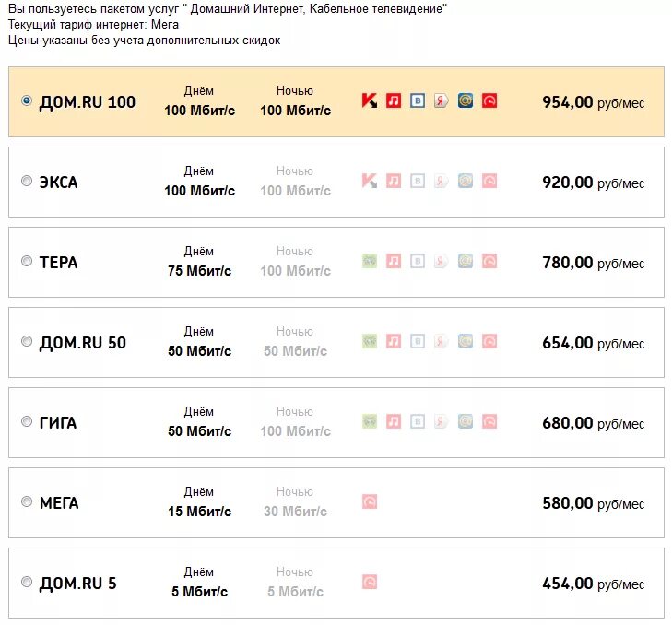Select the ТЕРА tariff radio button
Viewport: 672px width, 625px height.
27,262
